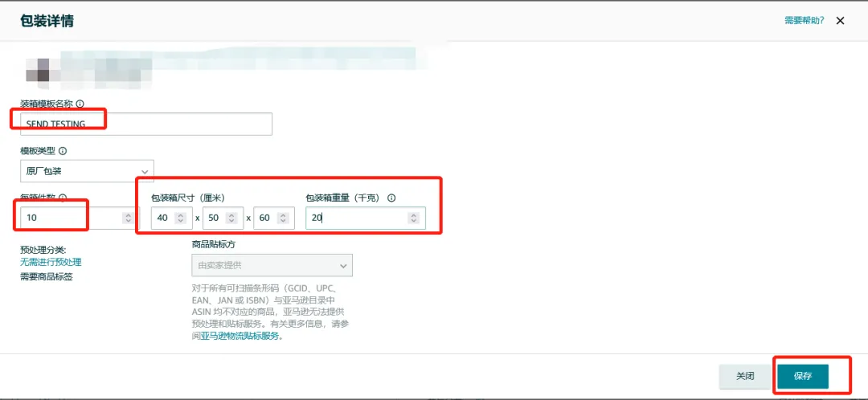Click the info icon beside 包装箱重量
The height and width of the screenshot is (400, 868).
pos(391,198)
